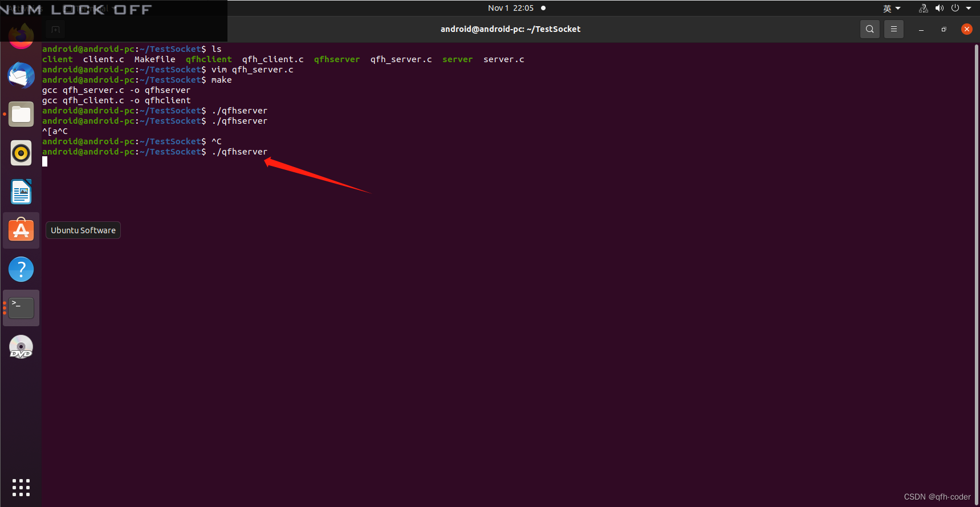This screenshot has height=507, width=980.
Task: Click 'gcc qfh_server.c -o qfhserver' line
Action: [x=116, y=90]
